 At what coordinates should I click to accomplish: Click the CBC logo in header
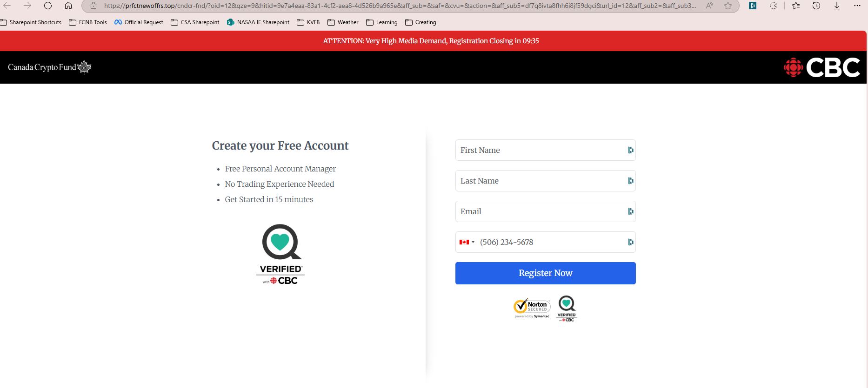(x=822, y=67)
